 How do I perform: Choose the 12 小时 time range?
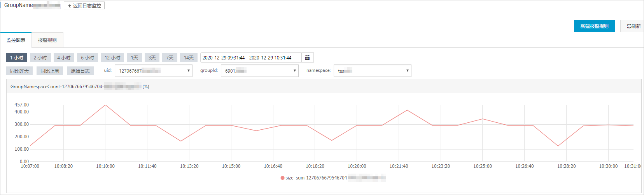[112, 57]
